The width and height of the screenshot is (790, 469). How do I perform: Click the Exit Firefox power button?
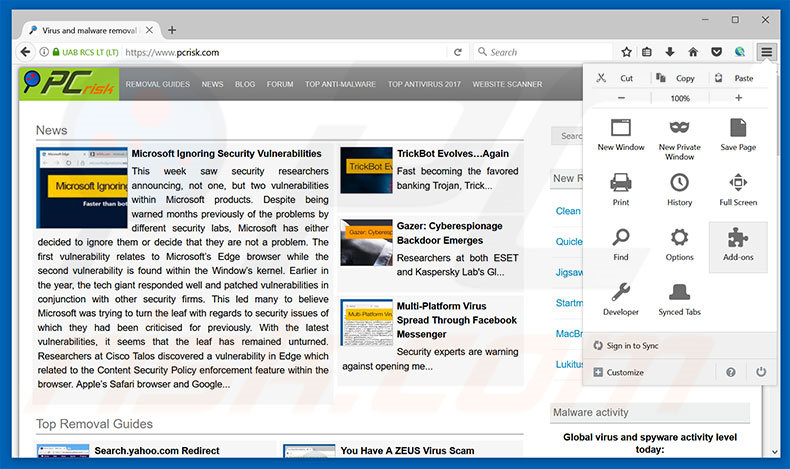(761, 372)
